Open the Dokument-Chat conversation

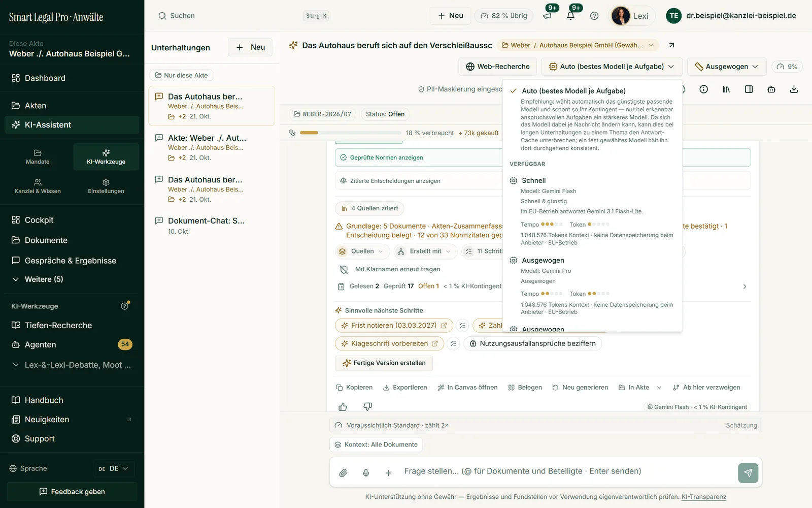(212, 226)
